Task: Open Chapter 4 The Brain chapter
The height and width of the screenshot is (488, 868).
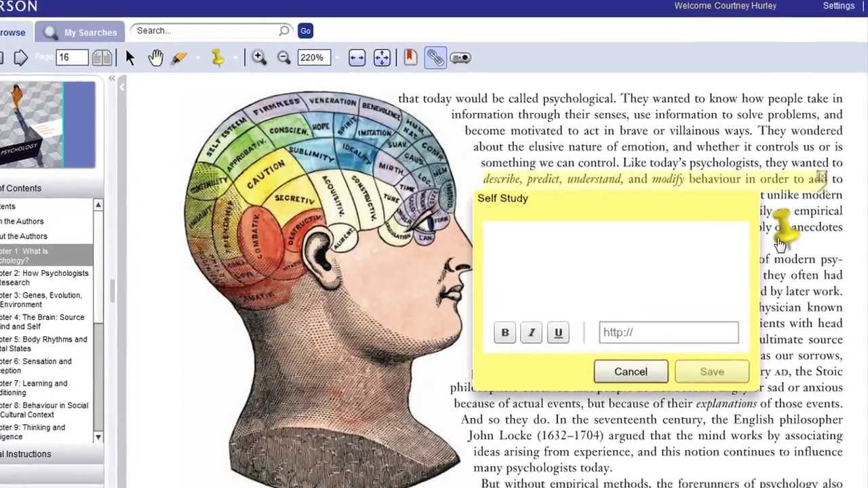Action: (x=42, y=322)
